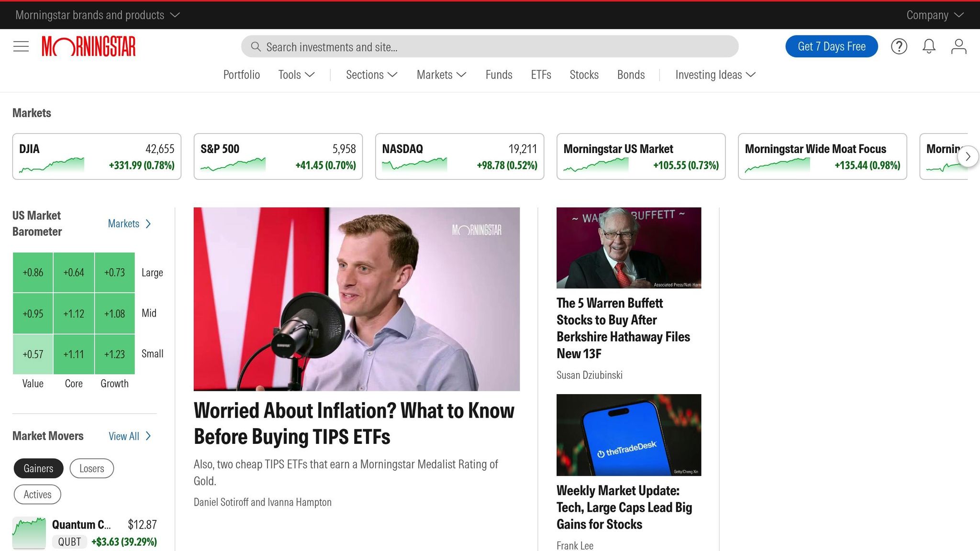
Task: Select the Actives filter pill
Action: [37, 495]
